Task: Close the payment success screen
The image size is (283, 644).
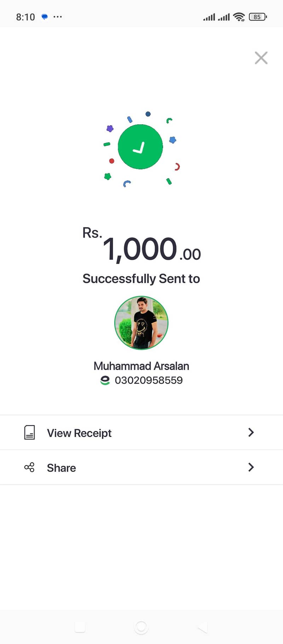Action: [261, 58]
